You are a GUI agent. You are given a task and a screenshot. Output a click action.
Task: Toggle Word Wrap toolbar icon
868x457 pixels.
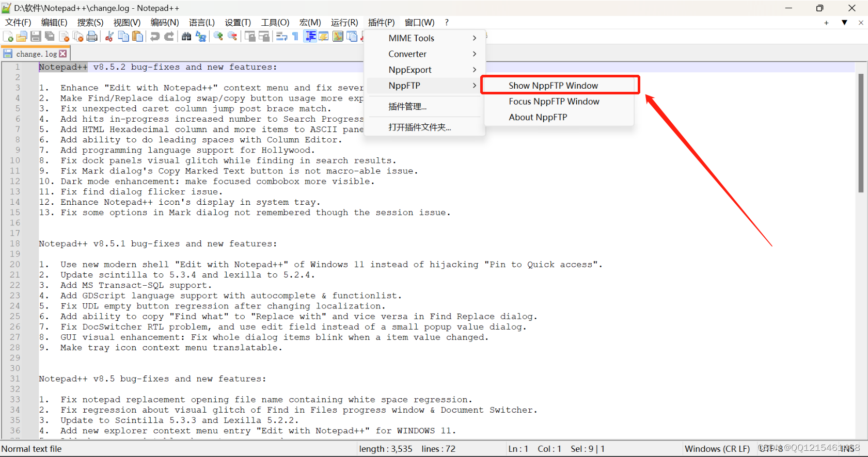[281, 36]
